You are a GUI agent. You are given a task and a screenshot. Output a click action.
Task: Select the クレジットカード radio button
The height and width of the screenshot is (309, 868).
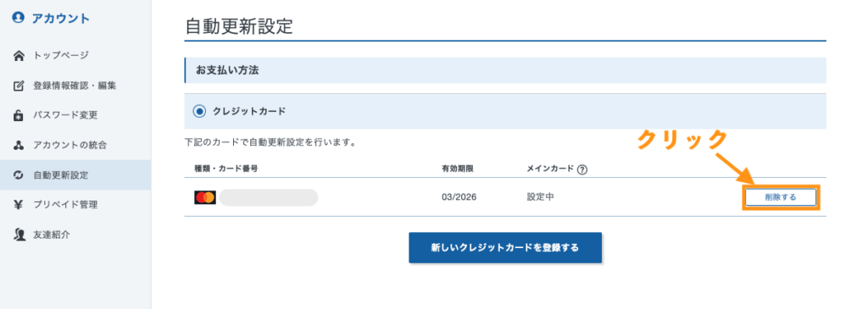click(x=198, y=112)
